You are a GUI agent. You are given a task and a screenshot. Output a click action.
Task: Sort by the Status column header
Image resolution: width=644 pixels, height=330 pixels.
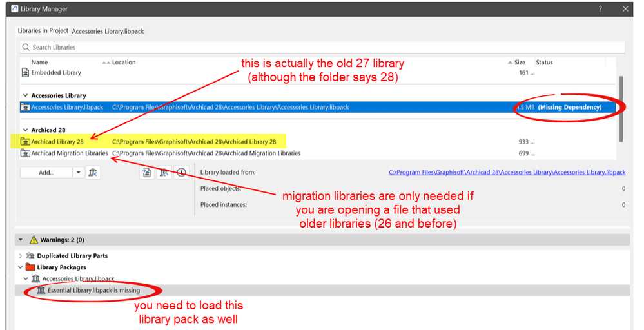[x=544, y=62]
